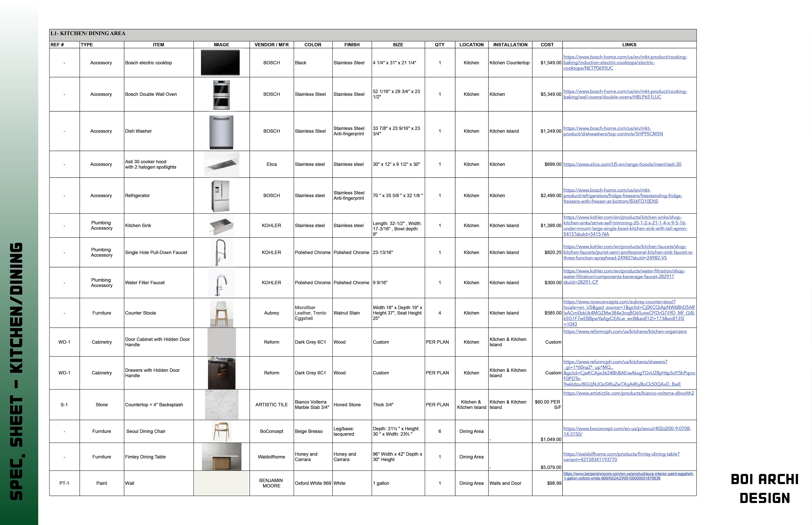812x525 pixels.
Task: Open the Benjamin Moore Oxford White paint link
Action: pos(628,476)
